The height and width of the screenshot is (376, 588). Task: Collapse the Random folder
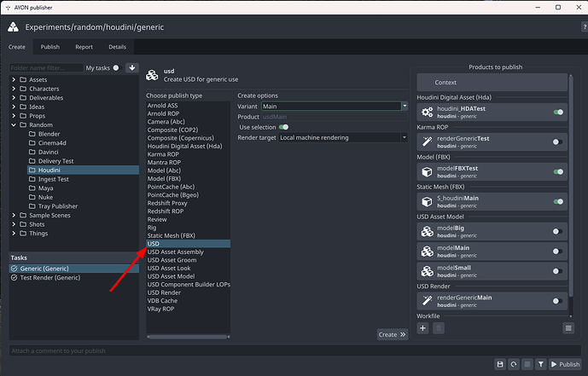14,124
